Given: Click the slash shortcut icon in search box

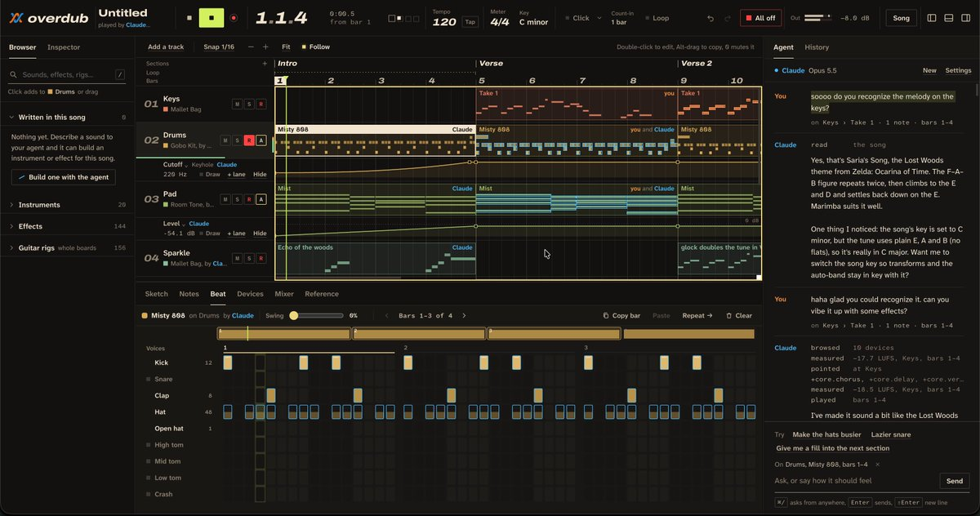Looking at the screenshot, I should point(120,74).
